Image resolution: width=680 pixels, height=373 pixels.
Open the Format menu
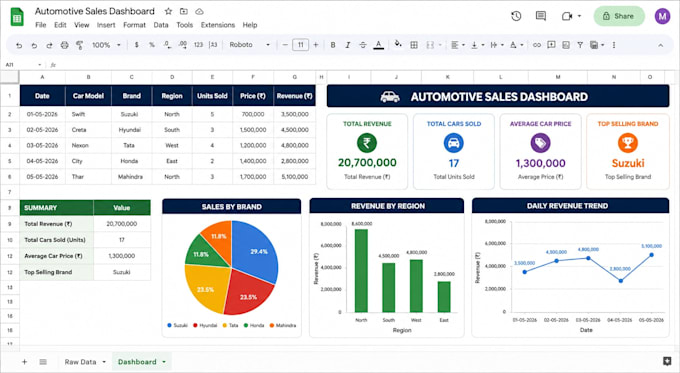pyautogui.click(x=134, y=25)
